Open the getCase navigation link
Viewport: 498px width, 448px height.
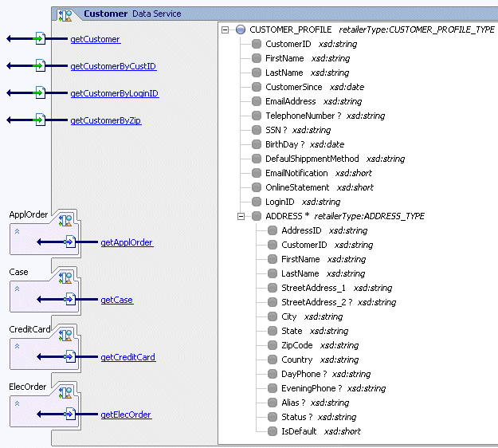tap(117, 300)
